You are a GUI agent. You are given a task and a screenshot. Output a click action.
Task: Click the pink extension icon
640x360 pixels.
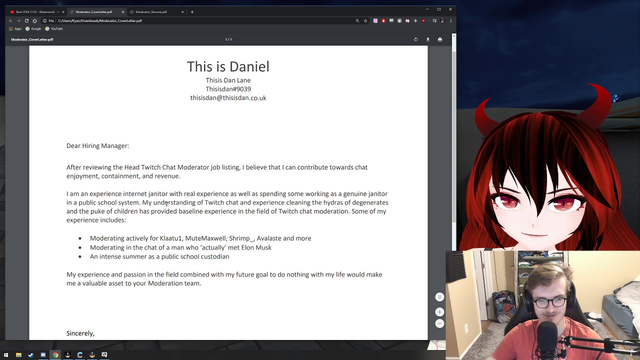pyautogui.click(x=375, y=21)
